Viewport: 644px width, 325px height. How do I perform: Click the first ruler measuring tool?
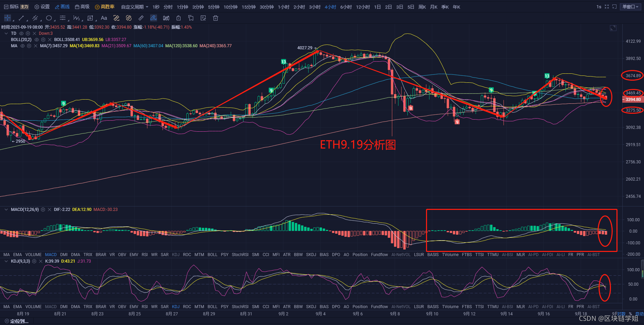116,18
